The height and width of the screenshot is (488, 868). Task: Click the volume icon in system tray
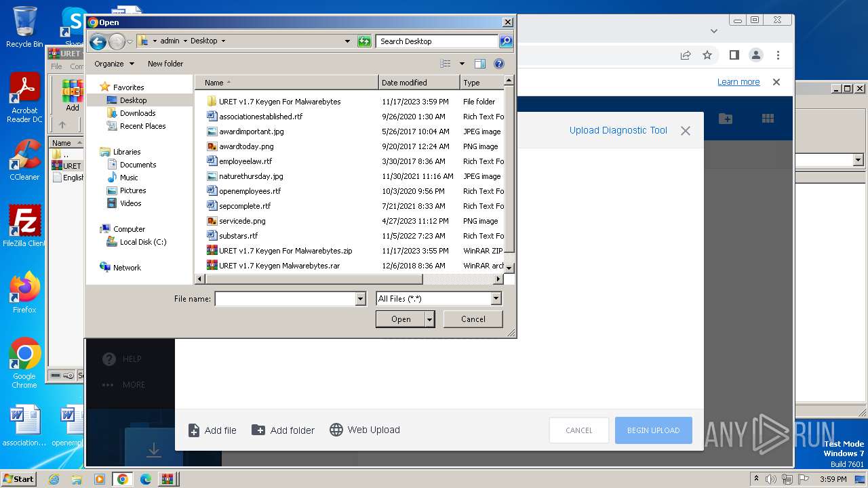[771, 479]
